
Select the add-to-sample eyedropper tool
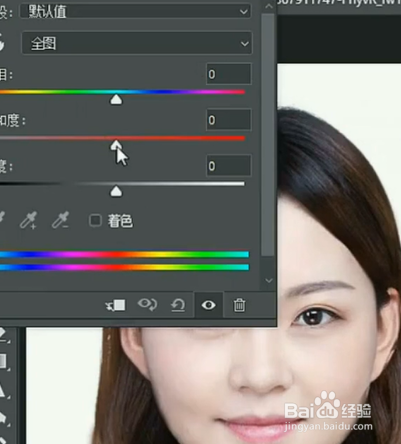tap(28, 220)
